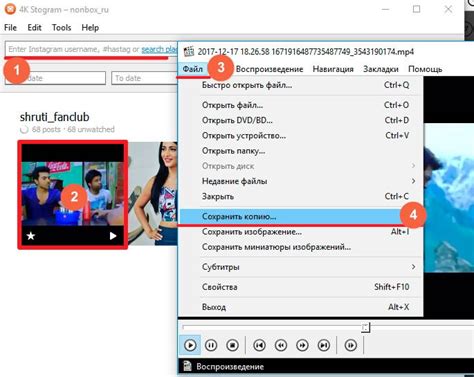Choose Закрыть from the file menu
The image size is (474, 377).
point(301,196)
